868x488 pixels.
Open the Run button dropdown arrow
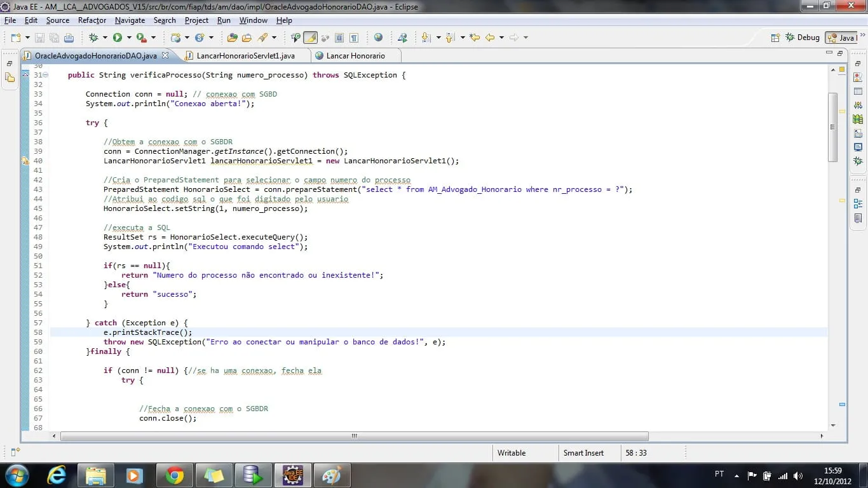pos(128,37)
